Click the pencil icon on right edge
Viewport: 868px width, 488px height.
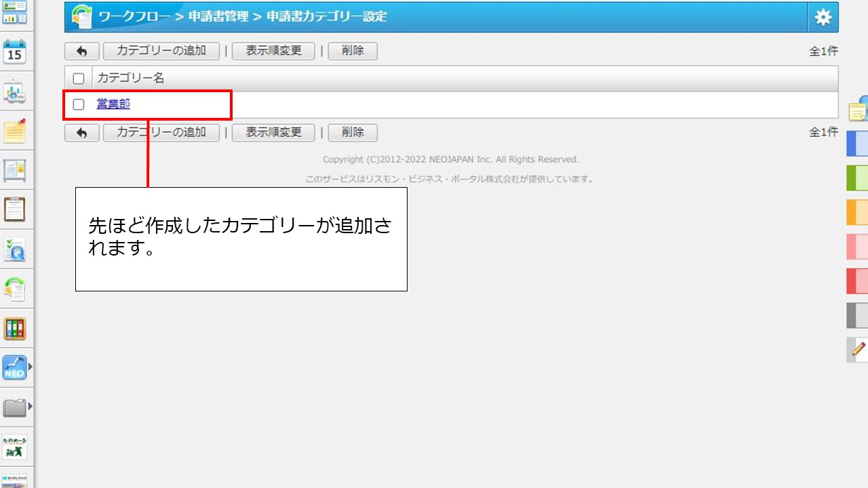[858, 349]
